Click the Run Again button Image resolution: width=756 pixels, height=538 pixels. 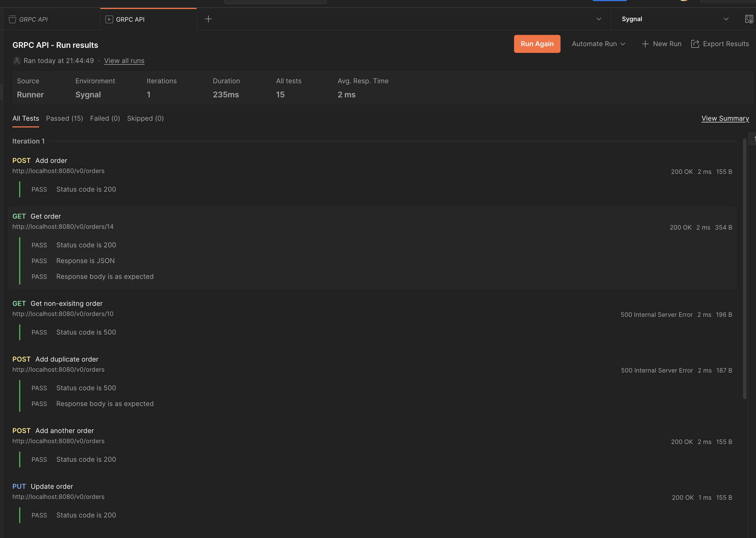point(537,44)
